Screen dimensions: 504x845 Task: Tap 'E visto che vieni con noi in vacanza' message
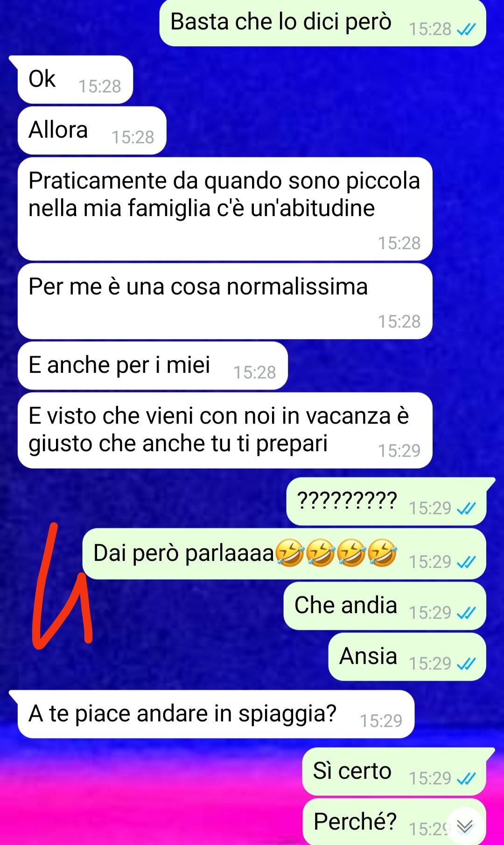[x=225, y=430]
